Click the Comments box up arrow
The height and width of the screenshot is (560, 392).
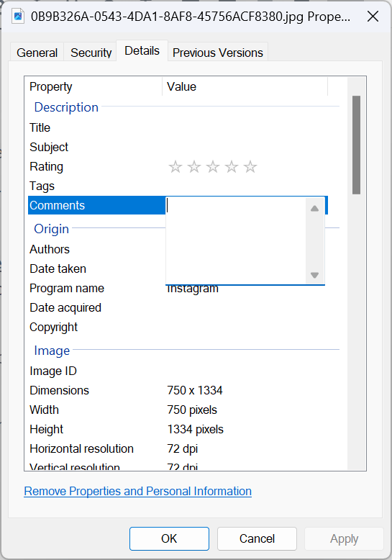point(314,209)
